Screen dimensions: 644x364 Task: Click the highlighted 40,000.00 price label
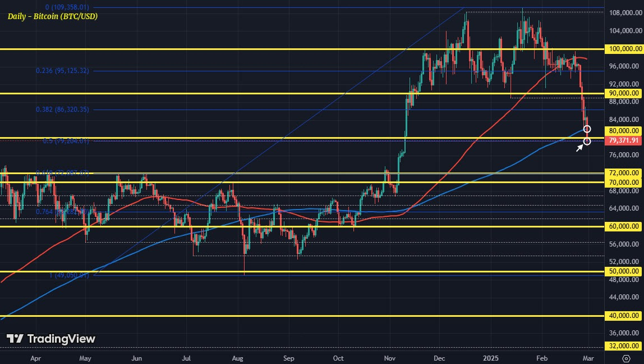click(623, 316)
